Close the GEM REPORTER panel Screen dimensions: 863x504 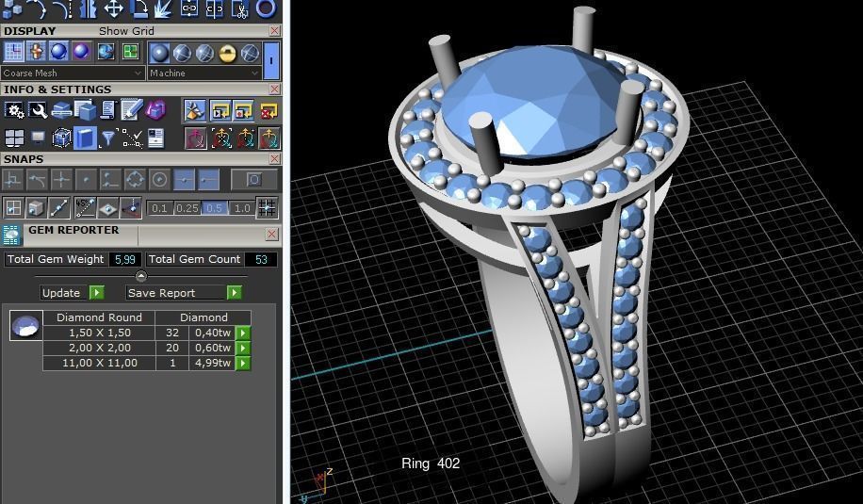(271, 235)
